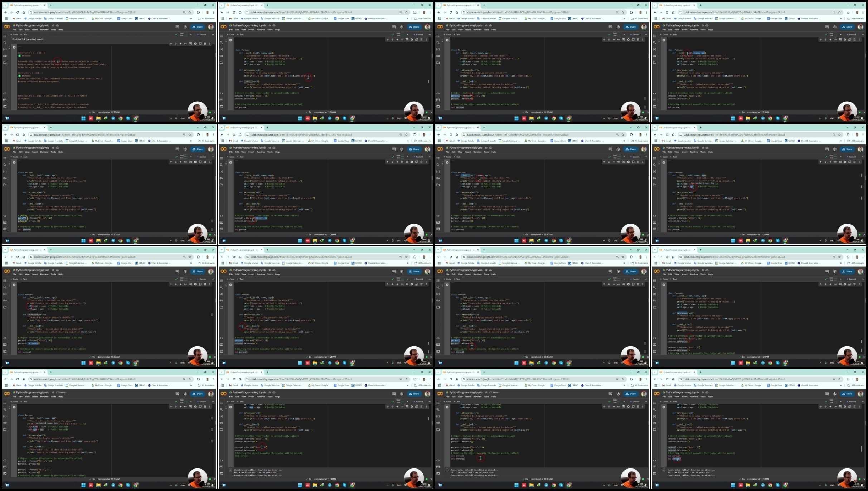Run cell play button in '(variable) name' tooltip frame
This screenshot has height=491, width=868.
tap(14, 407)
